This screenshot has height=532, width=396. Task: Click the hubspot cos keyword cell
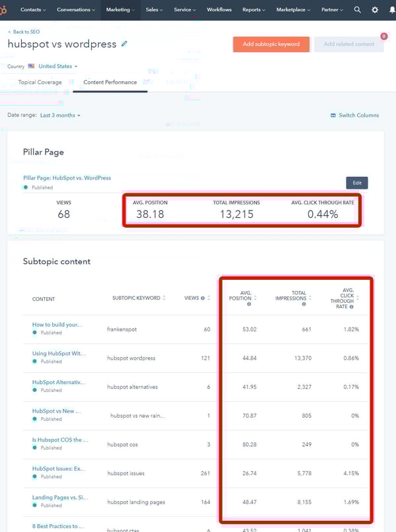pos(123,445)
